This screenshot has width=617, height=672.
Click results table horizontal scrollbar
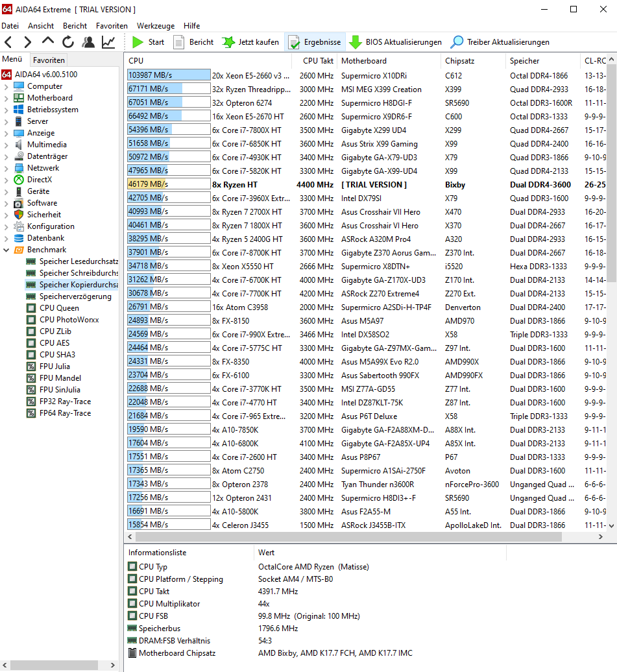point(348,537)
